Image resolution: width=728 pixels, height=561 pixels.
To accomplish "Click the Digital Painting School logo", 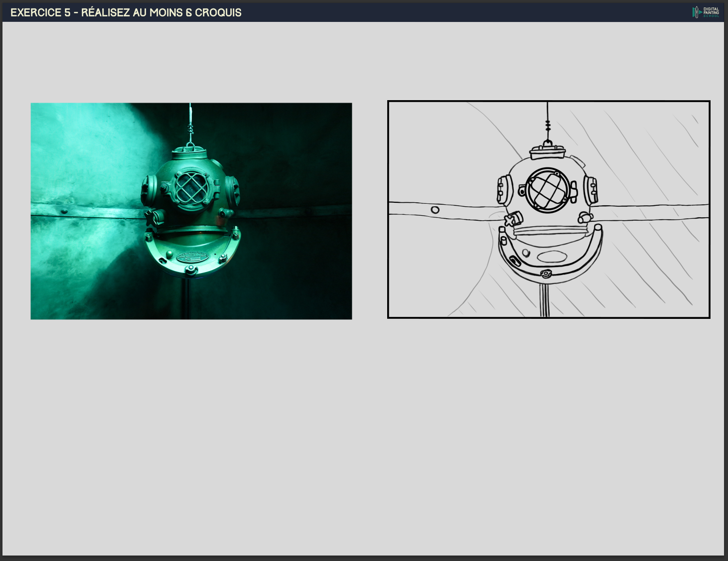I will tap(706, 12).
